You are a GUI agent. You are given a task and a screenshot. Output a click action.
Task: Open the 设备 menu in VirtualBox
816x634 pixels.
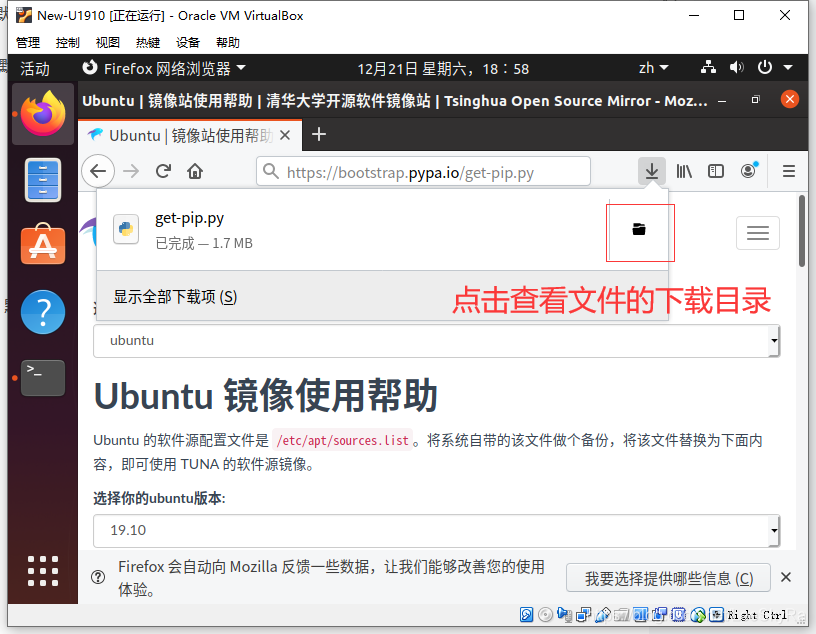point(188,43)
